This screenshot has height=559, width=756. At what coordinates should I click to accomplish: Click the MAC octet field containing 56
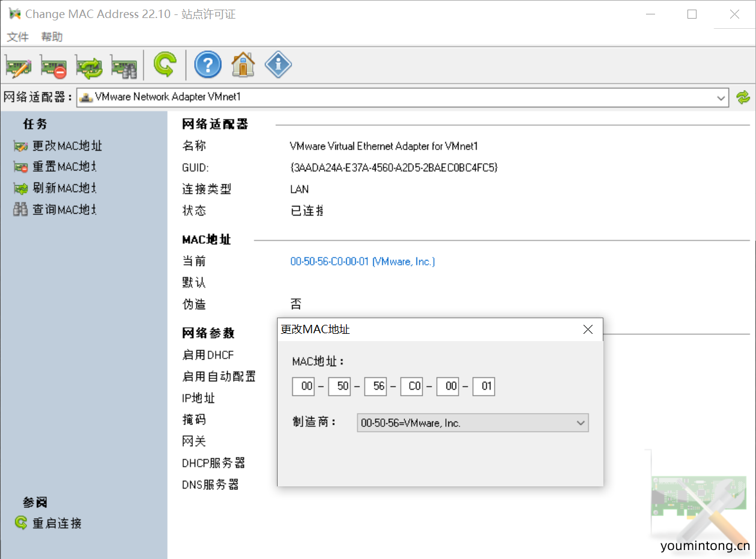376,386
